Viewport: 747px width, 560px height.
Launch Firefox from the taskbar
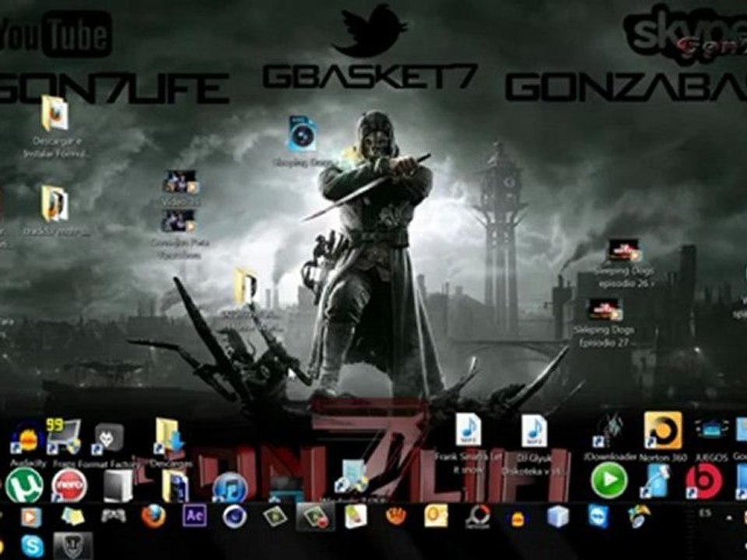[153, 516]
